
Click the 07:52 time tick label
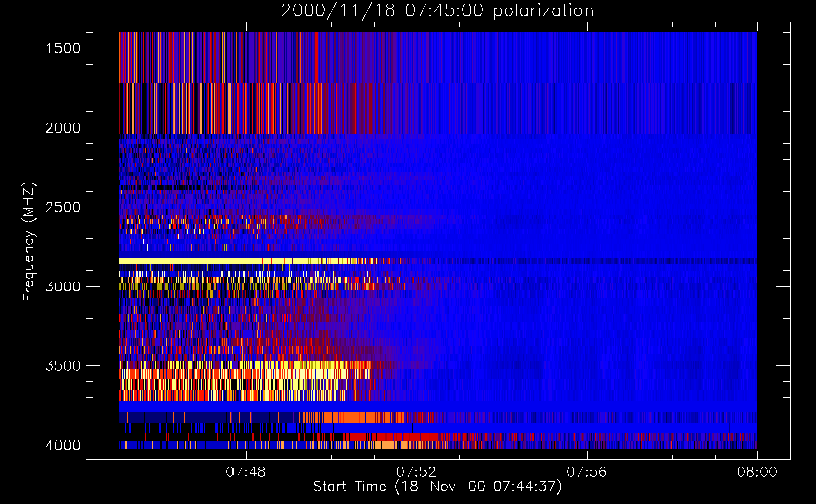tap(417, 472)
